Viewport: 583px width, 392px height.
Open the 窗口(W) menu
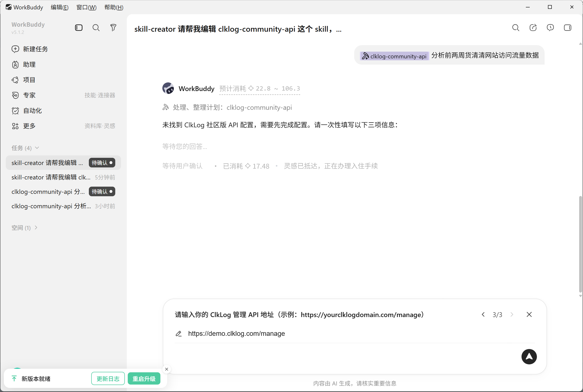(x=86, y=7)
